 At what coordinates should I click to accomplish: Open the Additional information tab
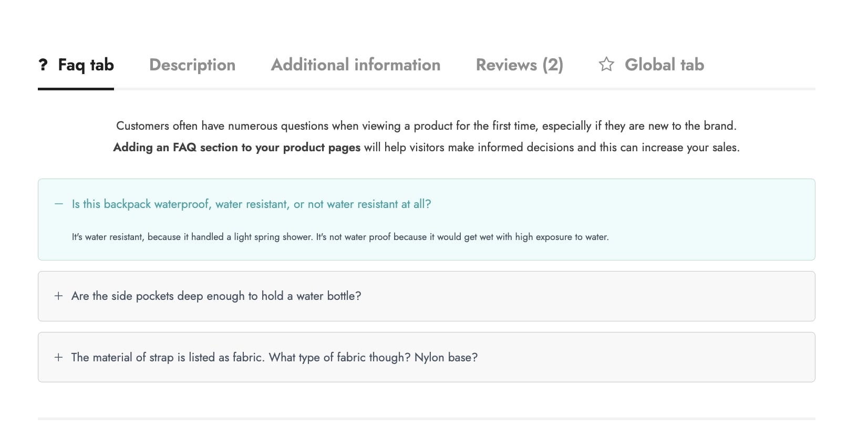tap(356, 65)
